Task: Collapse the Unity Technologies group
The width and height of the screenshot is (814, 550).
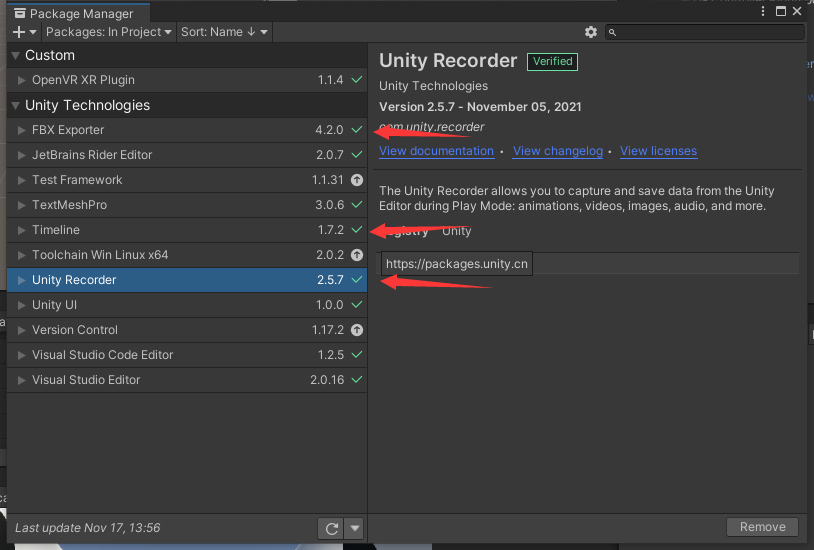Action: 16,105
